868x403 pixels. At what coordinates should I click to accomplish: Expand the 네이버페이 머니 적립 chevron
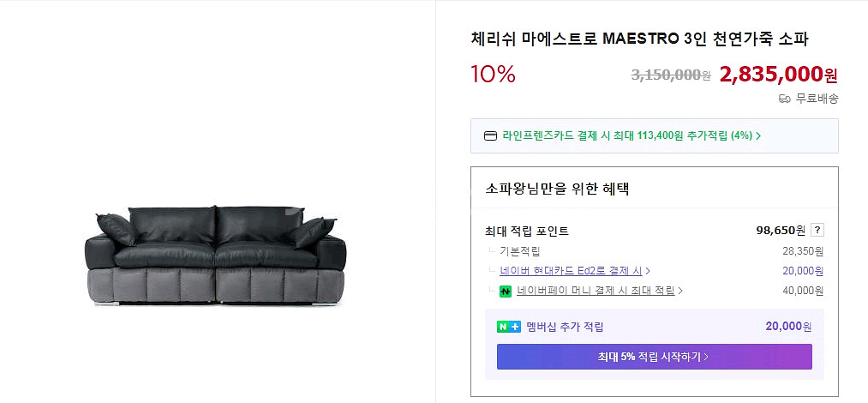680,292
